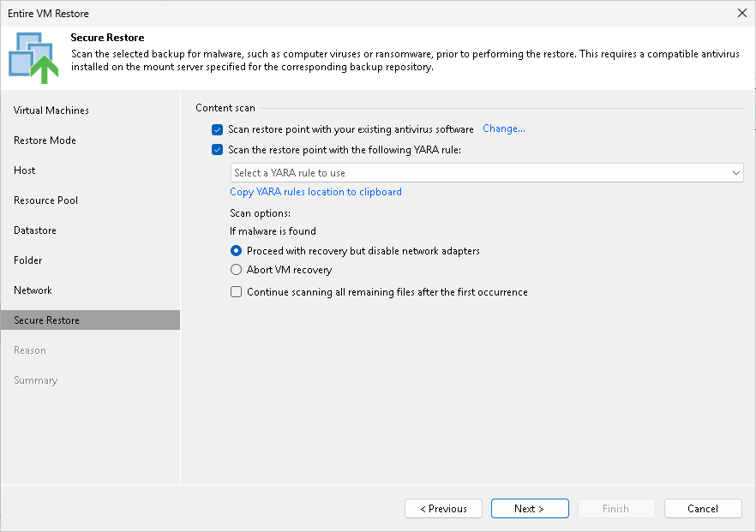Expand the YARA rule combo box chevron
The width and height of the screenshot is (756, 532).
coord(735,172)
